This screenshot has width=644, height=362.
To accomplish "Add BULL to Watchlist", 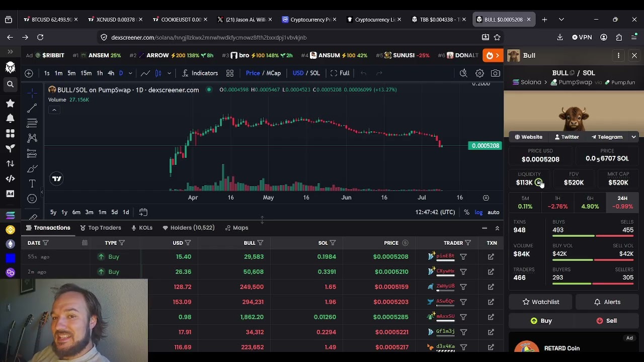I will [x=541, y=302].
